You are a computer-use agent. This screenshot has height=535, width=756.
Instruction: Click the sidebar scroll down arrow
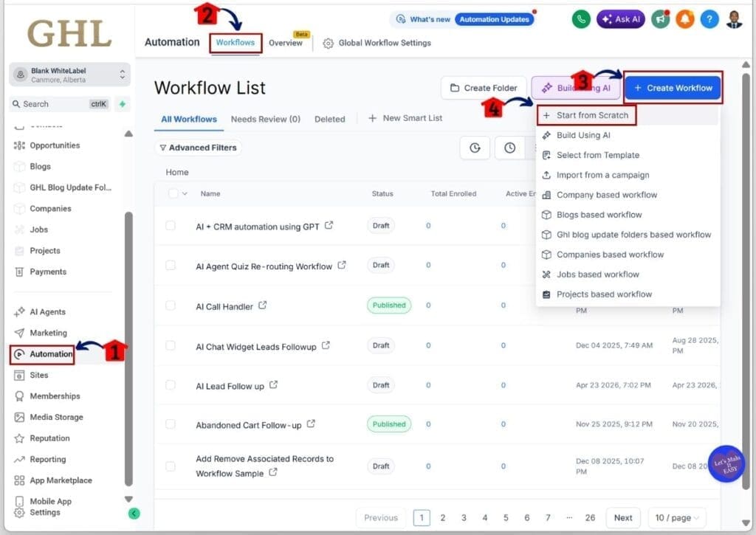(128, 500)
